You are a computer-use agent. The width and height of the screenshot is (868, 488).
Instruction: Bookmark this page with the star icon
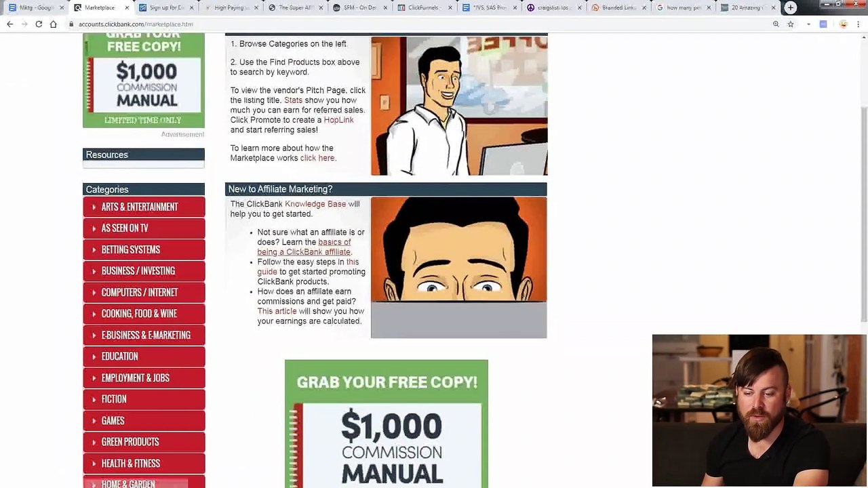pos(791,24)
